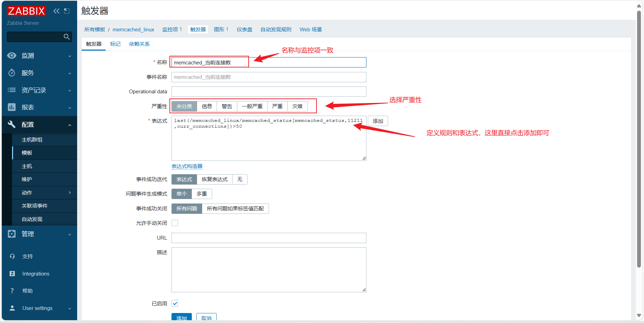Click the 取消 button
Screen dimensions: 644x323
pos(206,317)
